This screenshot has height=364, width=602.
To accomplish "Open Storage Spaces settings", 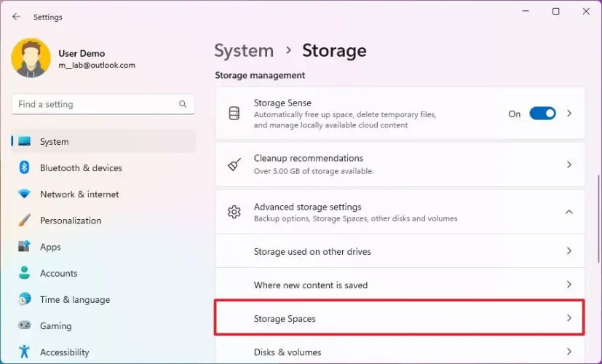I will 399,318.
